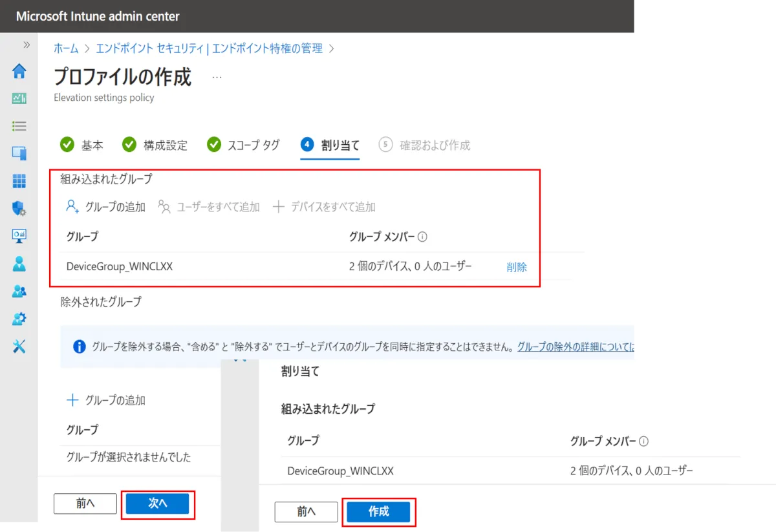
Task: Expand the sidebar with double chevron
Action: coord(27,45)
